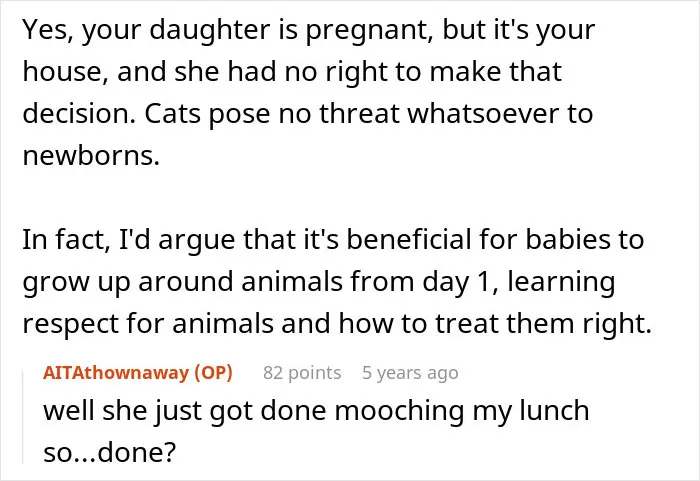
Task: Click the line "decision. Cats pose no threat whatsoever"
Action: (x=308, y=114)
